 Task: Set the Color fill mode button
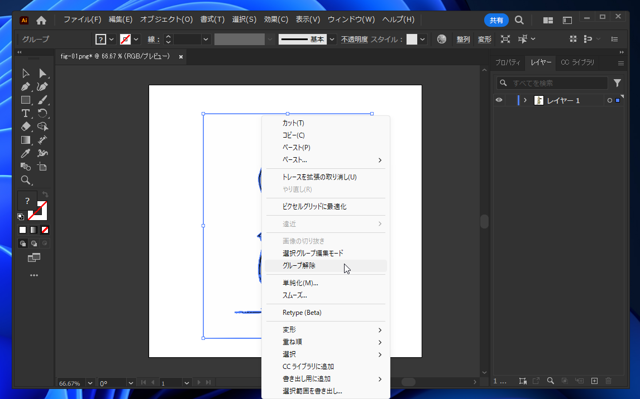(x=23, y=230)
